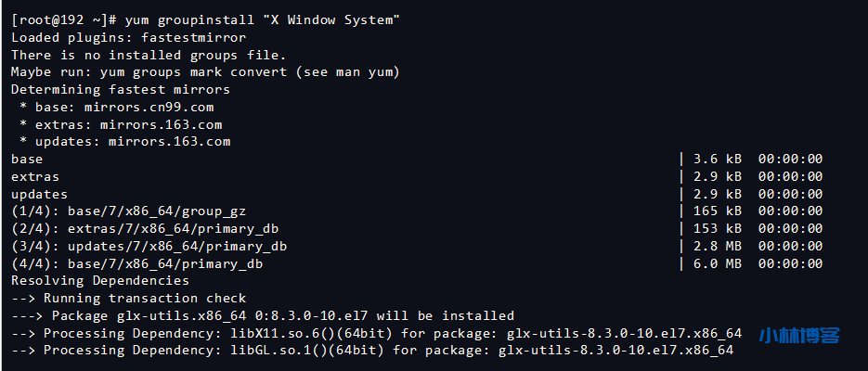Image resolution: width=868 pixels, height=371 pixels.
Task: Select the updates mirrors.163.com mirror text
Action: tap(169, 142)
